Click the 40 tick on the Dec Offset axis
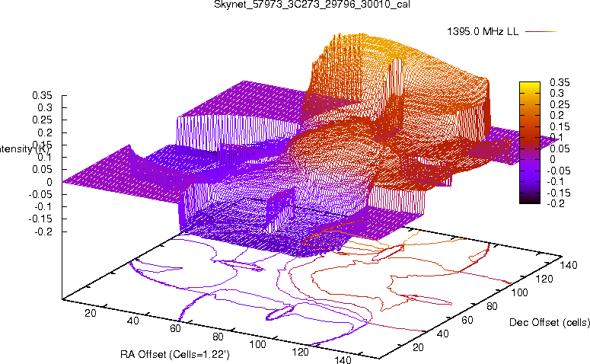Screen dimensions: 590x364 click(x=442, y=334)
